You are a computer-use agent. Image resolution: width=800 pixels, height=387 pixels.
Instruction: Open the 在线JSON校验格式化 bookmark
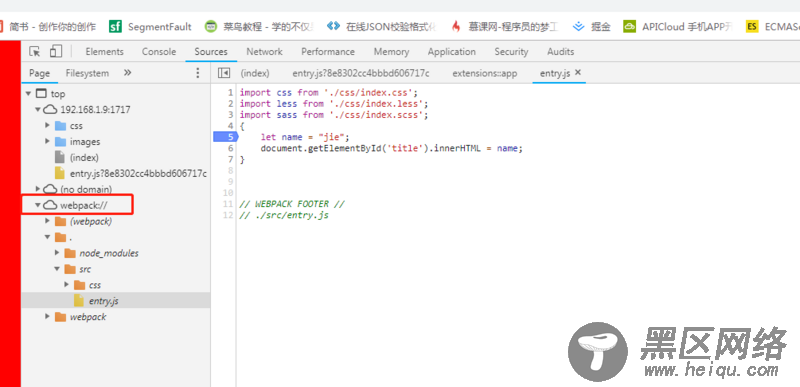click(x=382, y=27)
